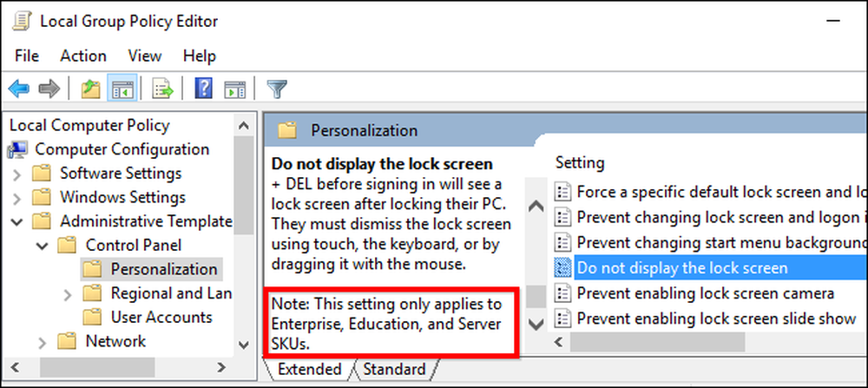Viewport: 868px width, 388px height.
Task: Click the Export List toolbar icon
Action: click(163, 88)
